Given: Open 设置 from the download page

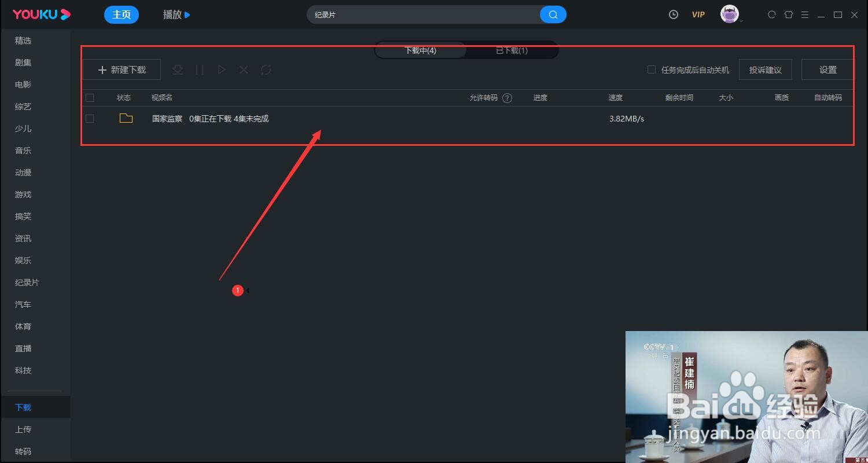Looking at the screenshot, I should pyautogui.click(x=827, y=69).
